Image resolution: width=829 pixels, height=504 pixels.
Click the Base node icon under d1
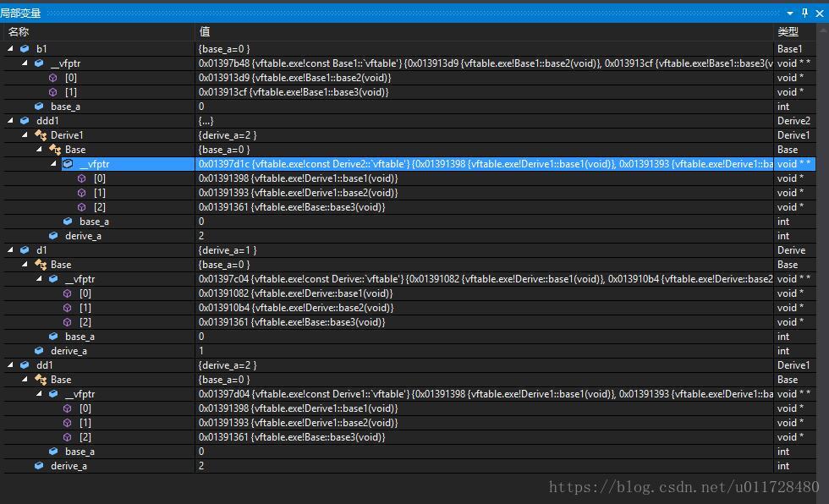pos(39,264)
